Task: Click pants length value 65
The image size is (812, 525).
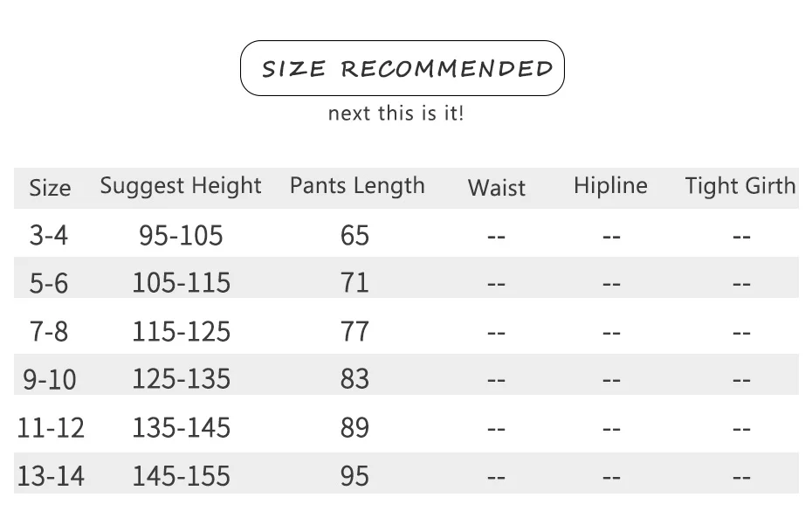Action: click(x=354, y=235)
